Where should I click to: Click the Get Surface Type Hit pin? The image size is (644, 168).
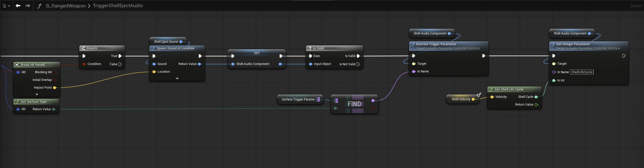click(x=18, y=109)
